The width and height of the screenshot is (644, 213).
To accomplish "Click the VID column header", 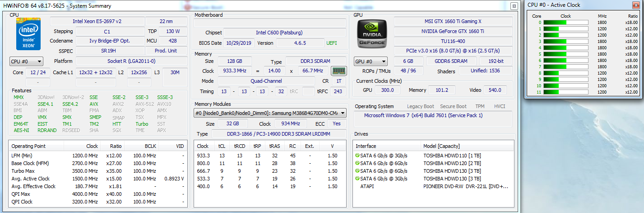I will (172, 146).
